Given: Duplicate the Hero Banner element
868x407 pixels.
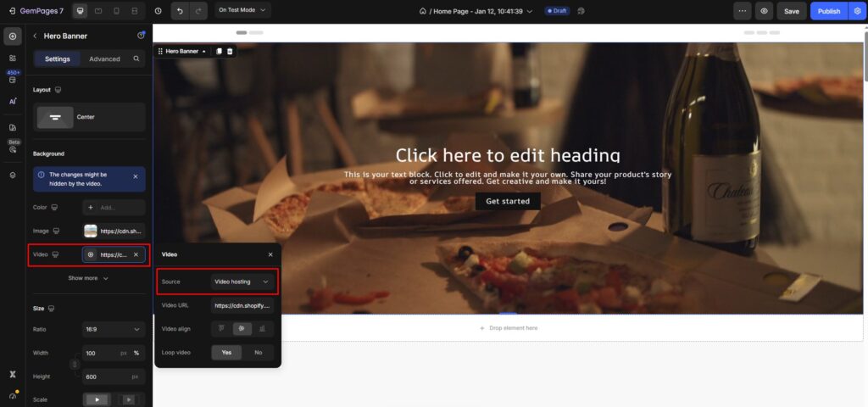Looking at the screenshot, I should [219, 51].
